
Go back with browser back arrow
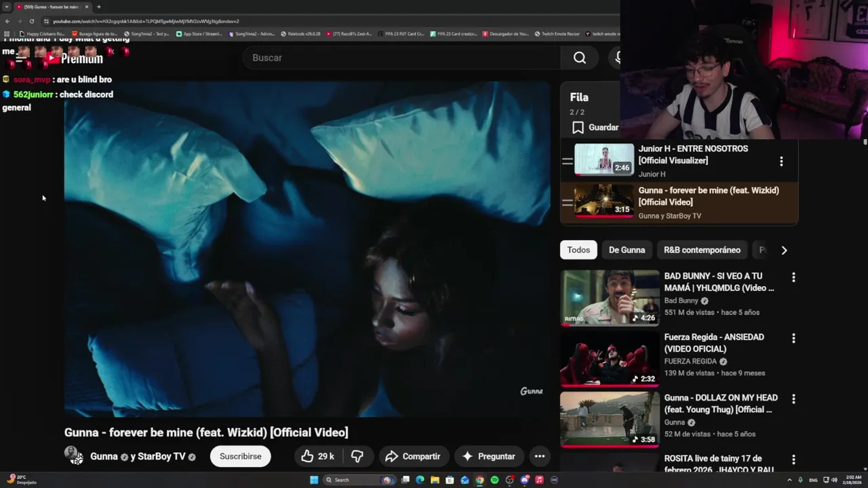tap(7, 21)
